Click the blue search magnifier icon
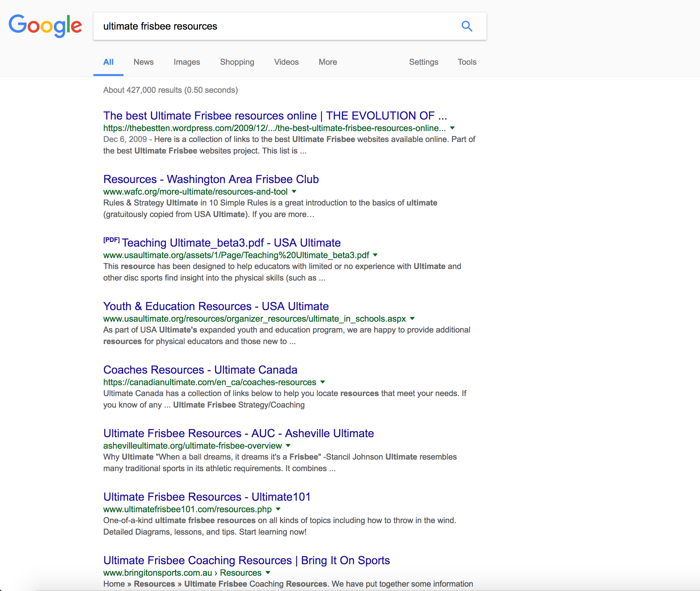The width and height of the screenshot is (700, 591). pyautogui.click(x=467, y=26)
